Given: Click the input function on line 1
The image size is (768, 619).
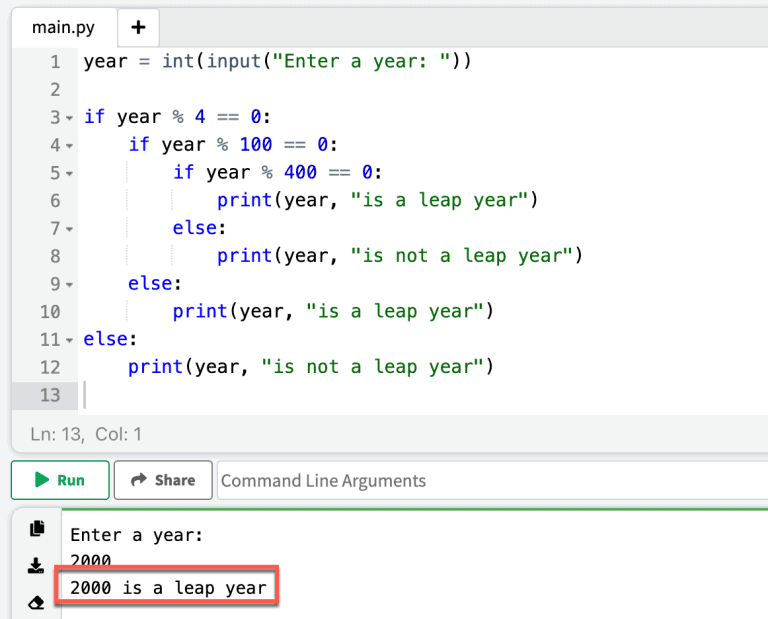Looking at the screenshot, I should [234, 61].
